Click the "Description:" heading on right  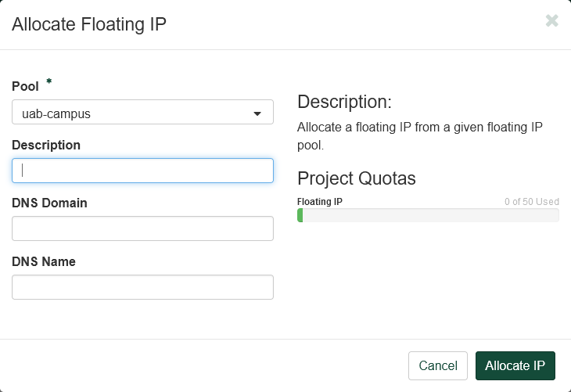coord(344,102)
